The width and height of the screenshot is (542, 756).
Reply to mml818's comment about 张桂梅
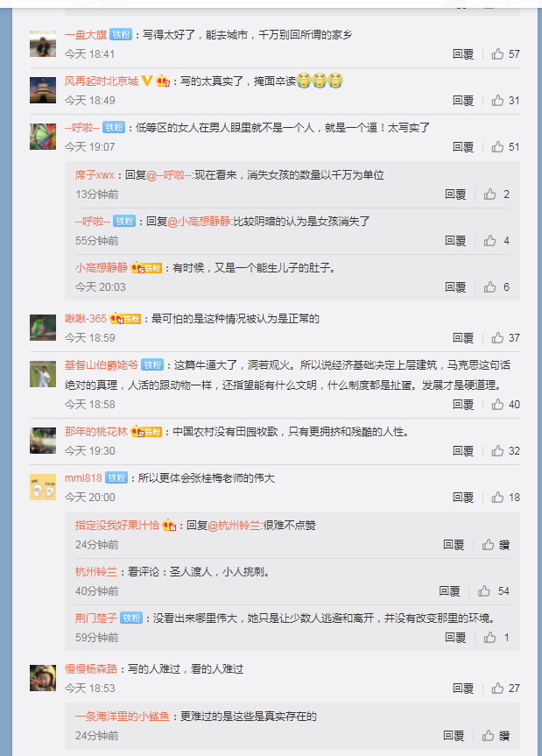463,497
